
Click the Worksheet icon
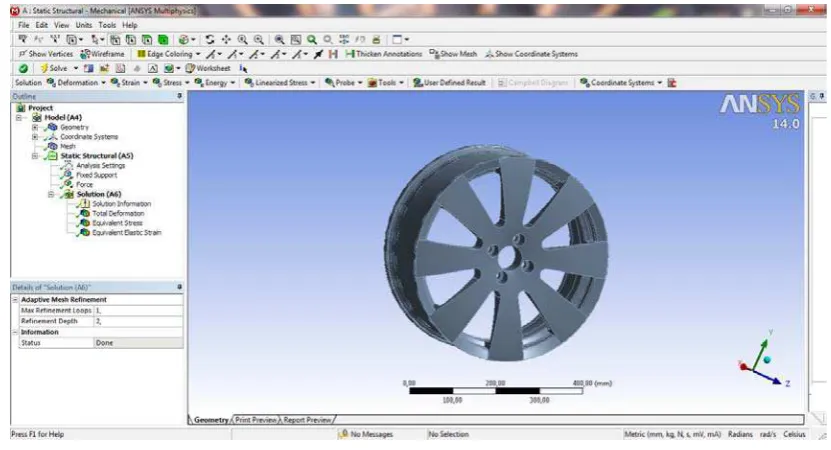point(190,68)
